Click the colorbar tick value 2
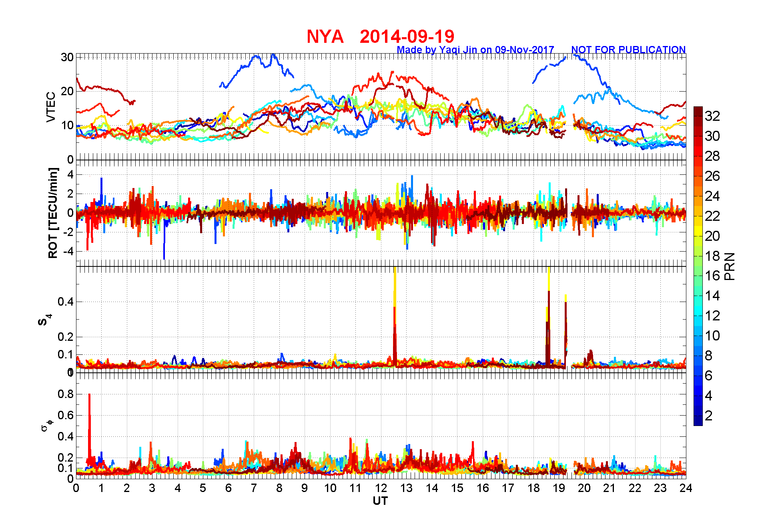Screen dimensions: 762x532 (708, 416)
